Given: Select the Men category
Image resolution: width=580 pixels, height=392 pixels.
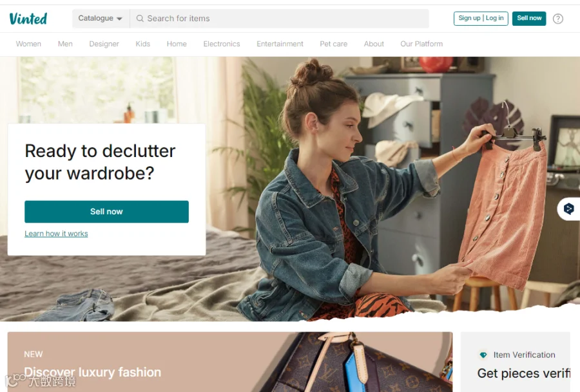Looking at the screenshot, I should point(65,44).
